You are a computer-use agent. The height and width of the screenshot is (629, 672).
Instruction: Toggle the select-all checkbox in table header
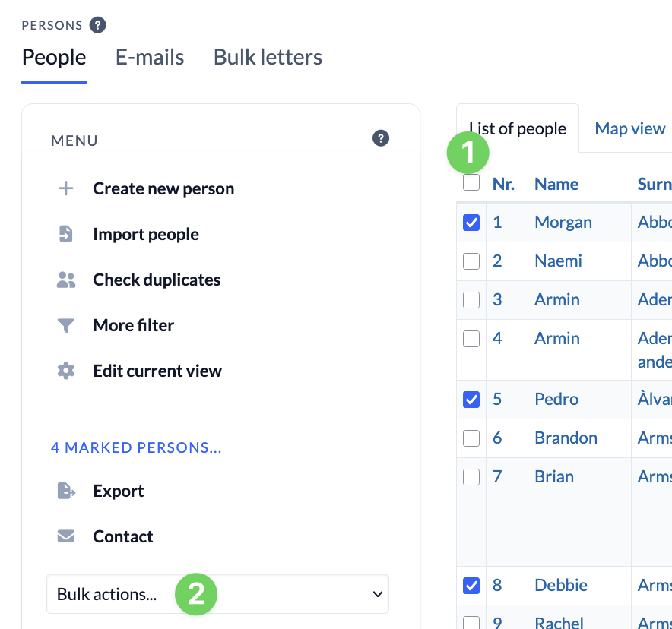(471, 183)
